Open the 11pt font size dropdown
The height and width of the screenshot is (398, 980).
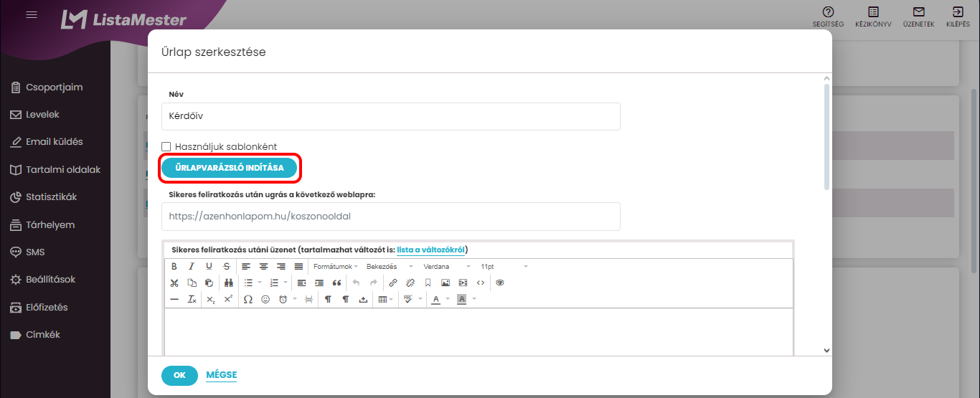[x=504, y=266]
